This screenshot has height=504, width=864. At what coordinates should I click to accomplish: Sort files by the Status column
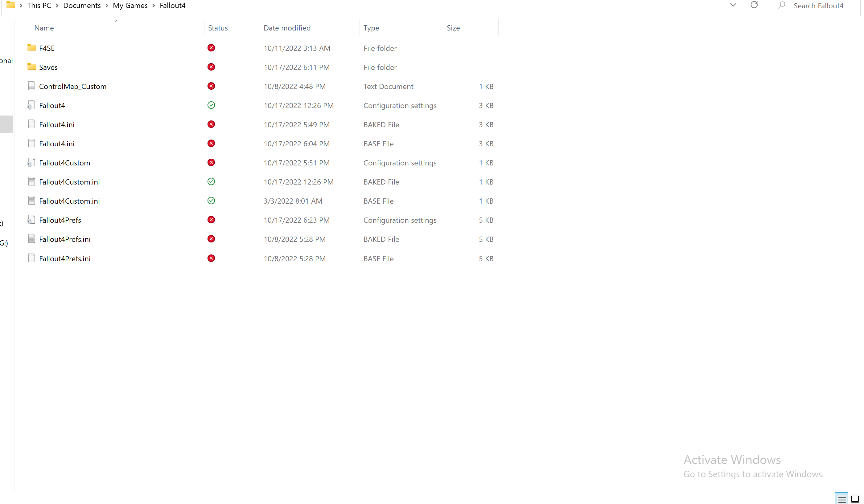[218, 28]
